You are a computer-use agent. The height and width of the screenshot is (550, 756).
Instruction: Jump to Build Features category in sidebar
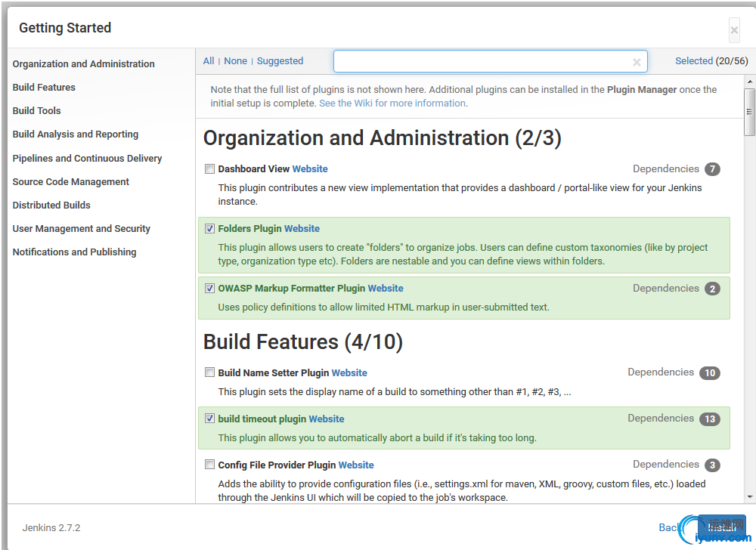point(44,88)
